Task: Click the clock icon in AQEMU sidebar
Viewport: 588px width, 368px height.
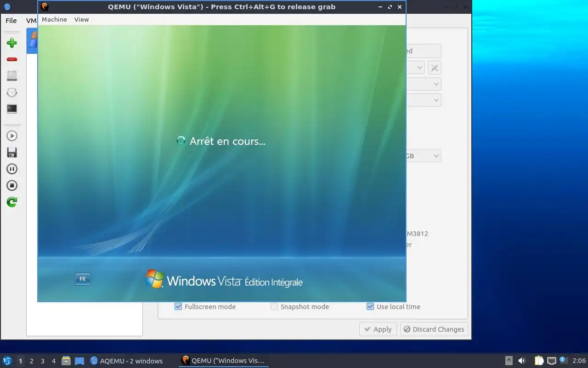Action: tap(12, 92)
